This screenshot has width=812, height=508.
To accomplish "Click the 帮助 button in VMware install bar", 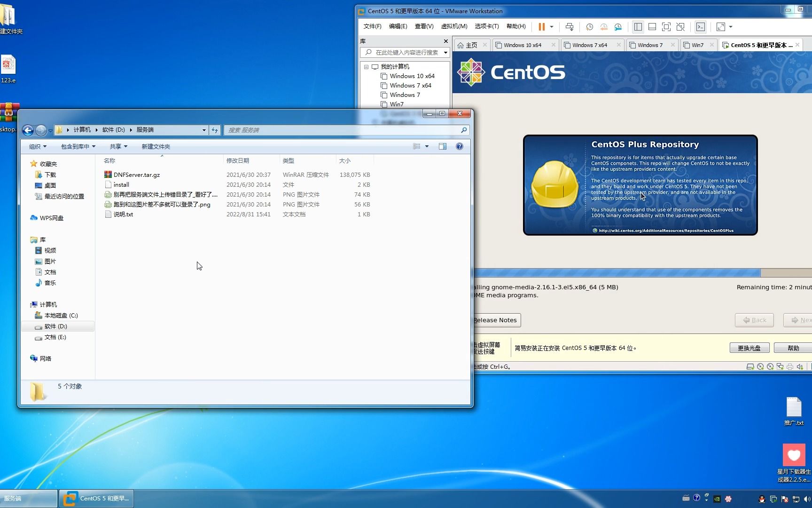I will tap(793, 348).
